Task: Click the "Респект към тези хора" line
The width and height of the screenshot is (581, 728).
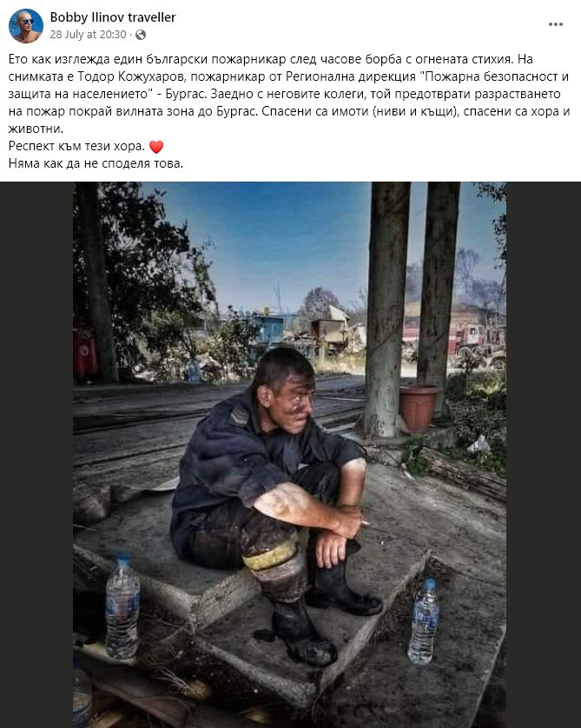Action: [x=76, y=147]
